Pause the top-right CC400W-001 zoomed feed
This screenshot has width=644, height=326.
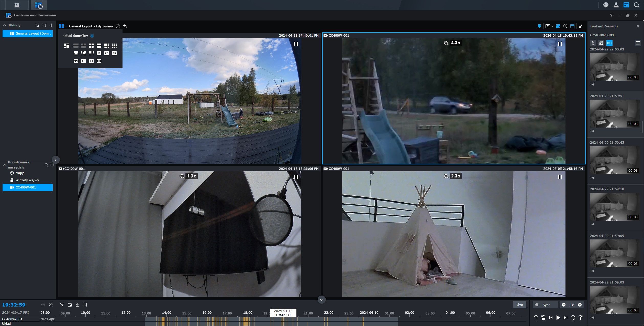point(560,44)
